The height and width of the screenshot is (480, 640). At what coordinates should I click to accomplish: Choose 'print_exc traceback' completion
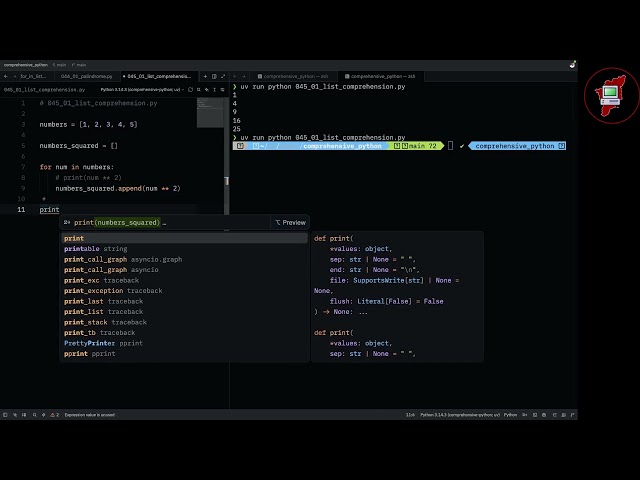(184, 280)
